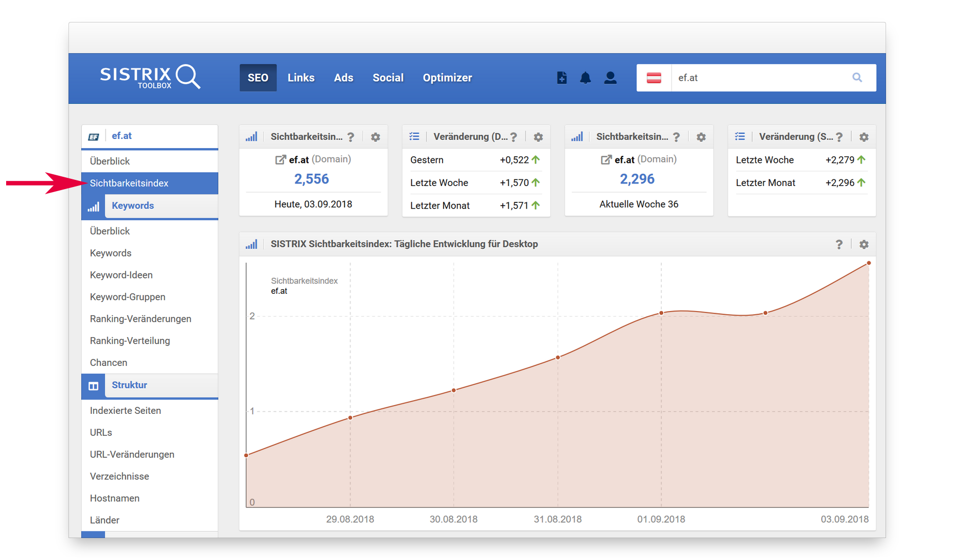Screen dimensions: 954x560
Task: Collapse the Keywords sidebar section
Action: pyautogui.click(x=133, y=206)
